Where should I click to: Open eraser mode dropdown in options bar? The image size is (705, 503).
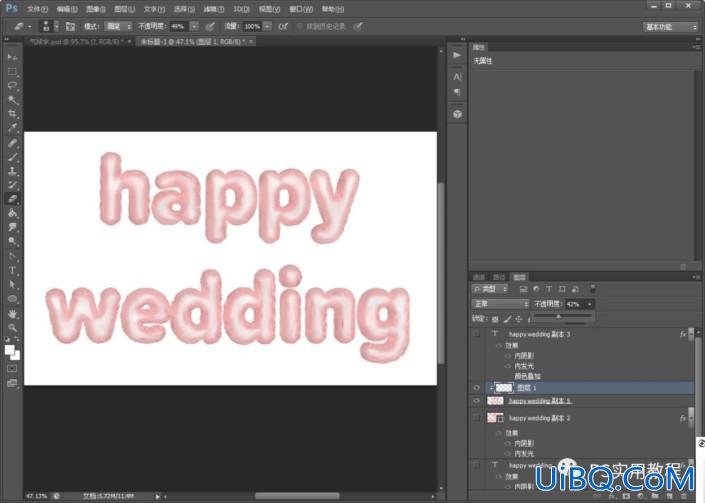[x=118, y=27]
